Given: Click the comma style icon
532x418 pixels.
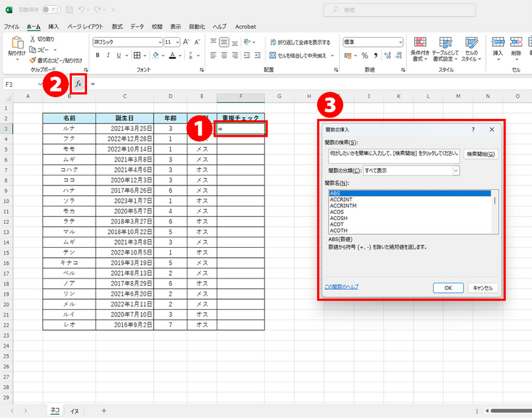Looking at the screenshot, I should [x=376, y=56].
